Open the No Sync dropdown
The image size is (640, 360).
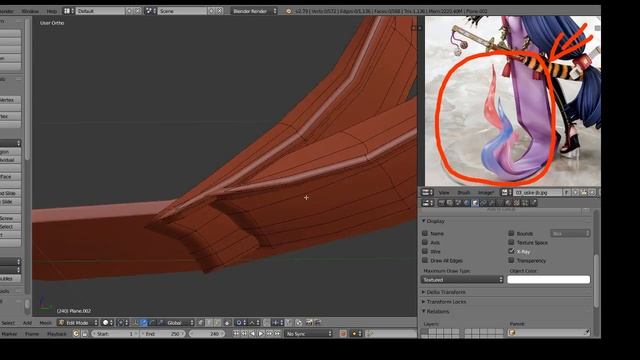click(x=309, y=334)
